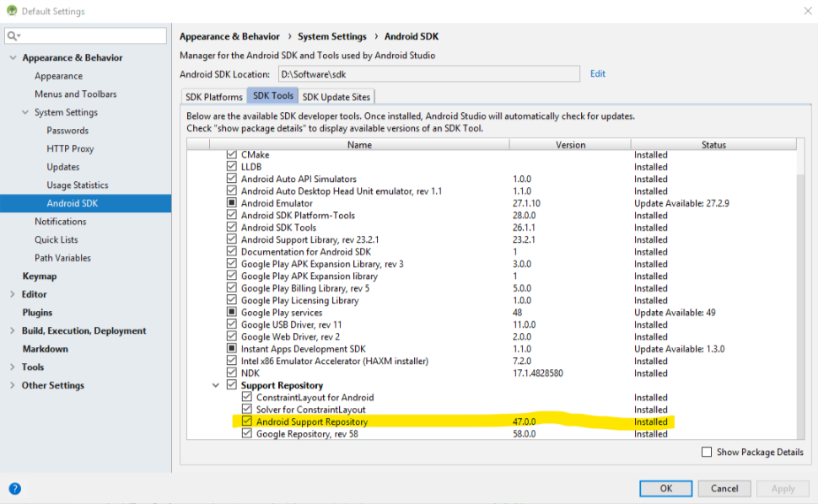The image size is (818, 504).
Task: Click 'Update Available: 27.2.9' status
Action: pyautogui.click(x=681, y=203)
